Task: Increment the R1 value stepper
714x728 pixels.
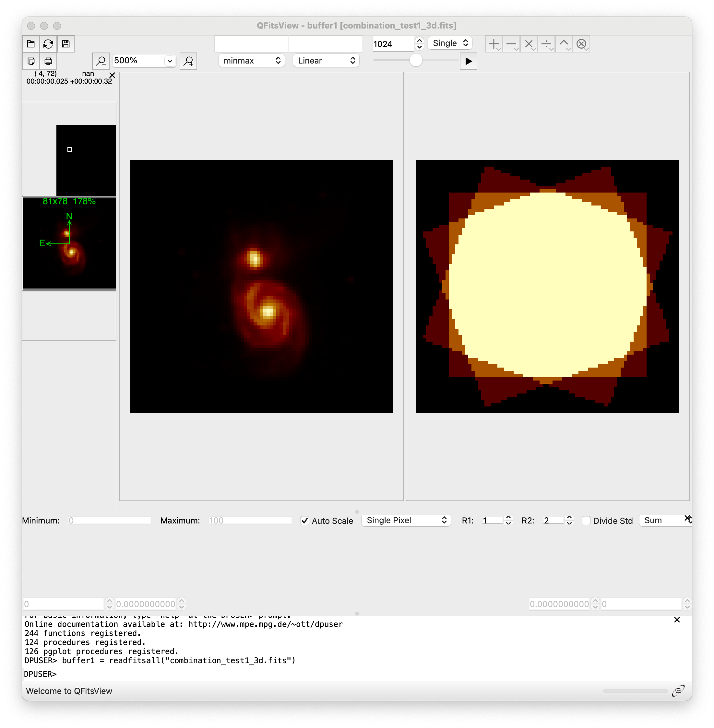Action: 508,518
